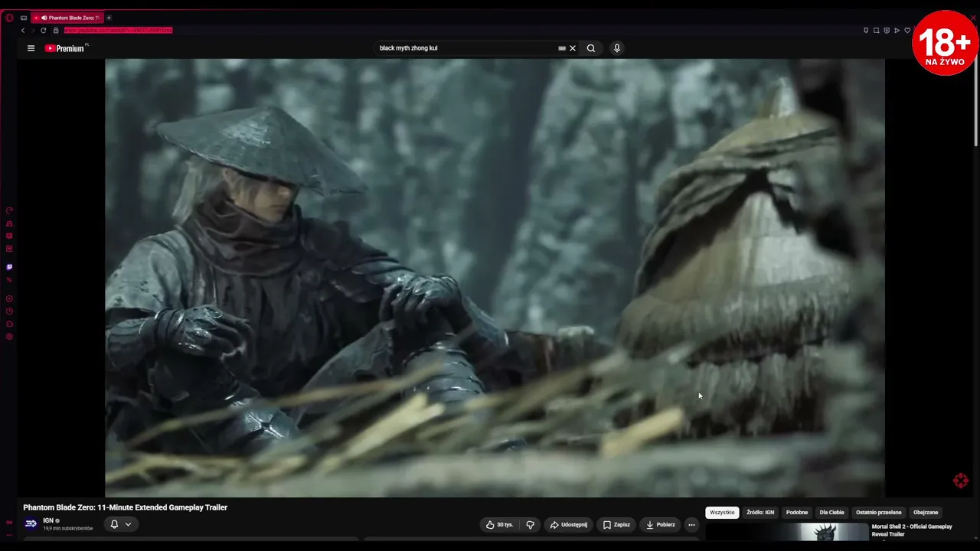The image size is (980, 551).
Task: Go back to the previous page
Action: point(23,31)
